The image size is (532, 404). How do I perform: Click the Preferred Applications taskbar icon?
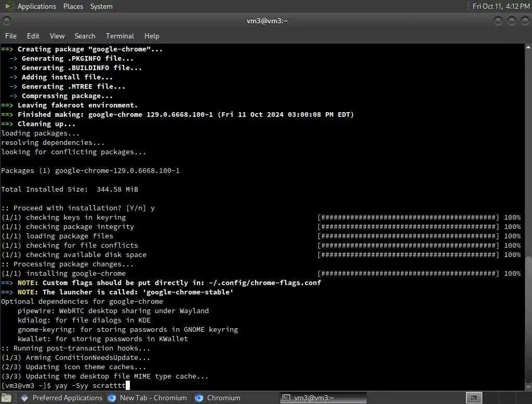click(24, 398)
